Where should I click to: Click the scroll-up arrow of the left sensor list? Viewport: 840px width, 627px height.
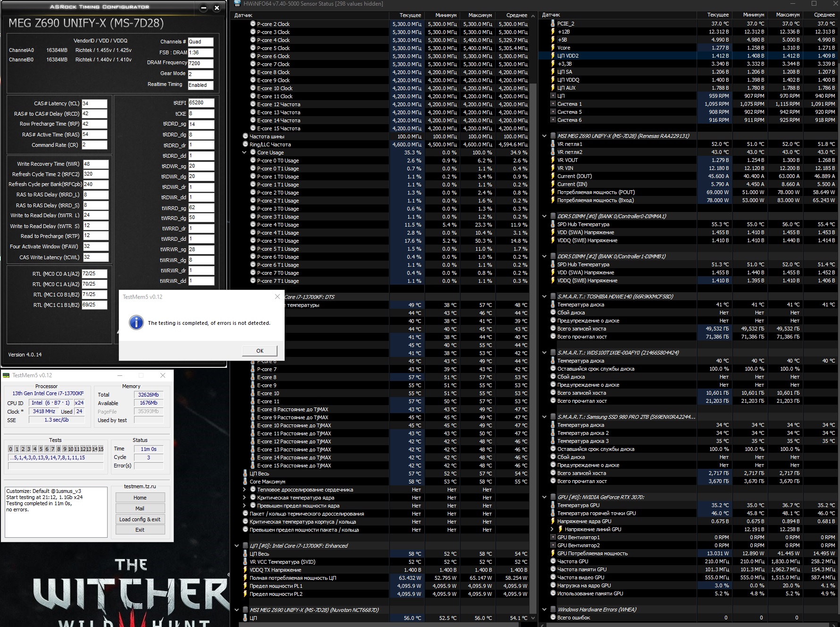tap(533, 16)
